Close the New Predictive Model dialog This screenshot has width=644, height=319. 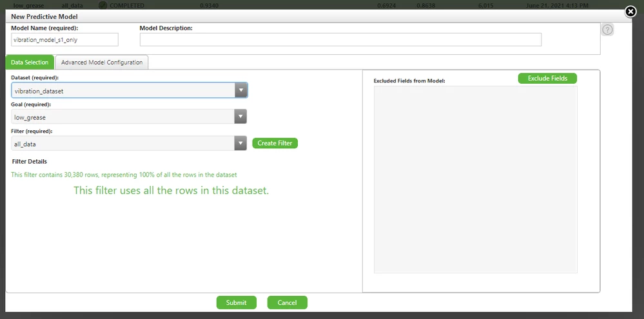coord(630,12)
